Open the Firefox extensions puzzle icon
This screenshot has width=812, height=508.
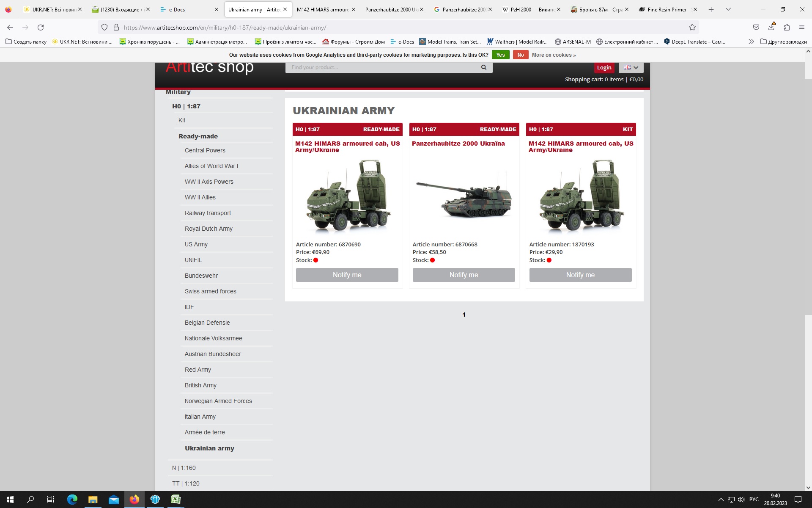787,28
